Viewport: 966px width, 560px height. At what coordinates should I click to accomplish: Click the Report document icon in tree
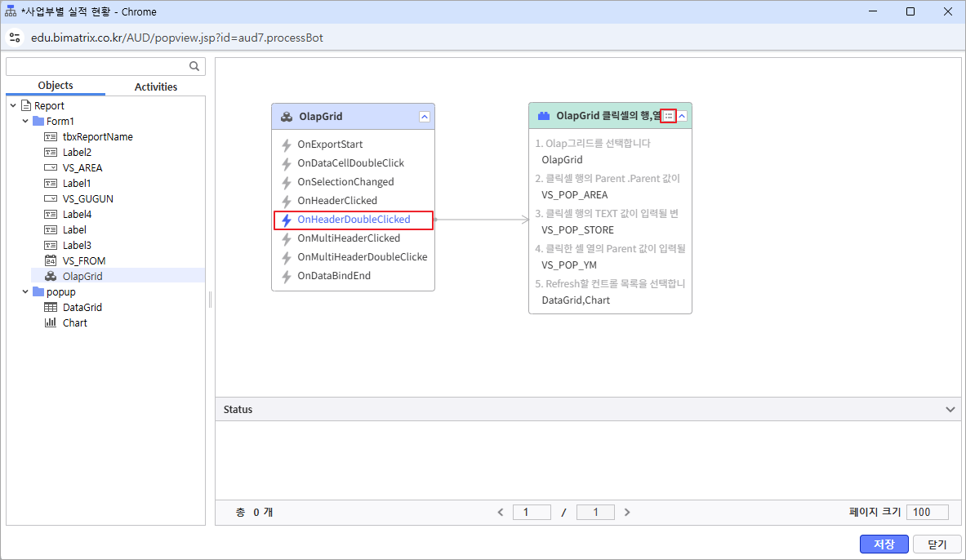coord(26,106)
